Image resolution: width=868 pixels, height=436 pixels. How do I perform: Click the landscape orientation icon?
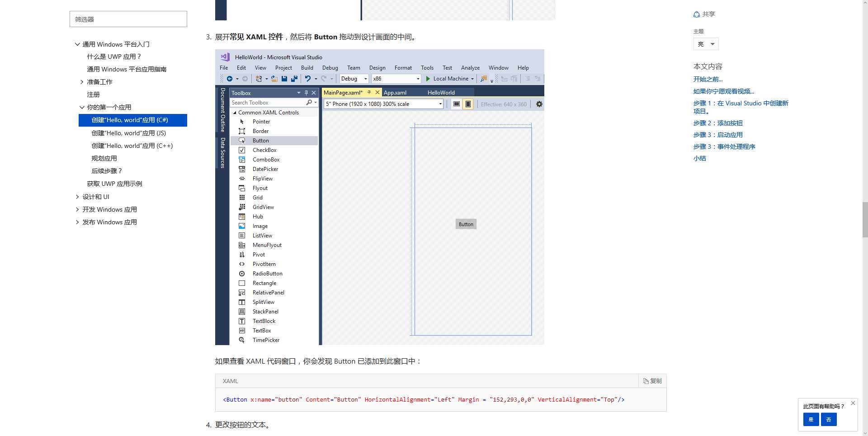457,104
